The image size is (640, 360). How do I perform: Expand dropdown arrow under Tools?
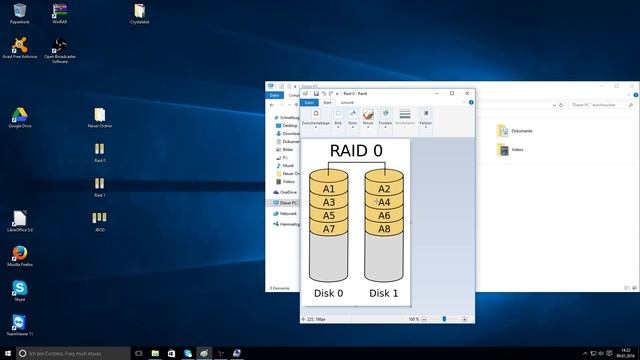click(x=353, y=127)
